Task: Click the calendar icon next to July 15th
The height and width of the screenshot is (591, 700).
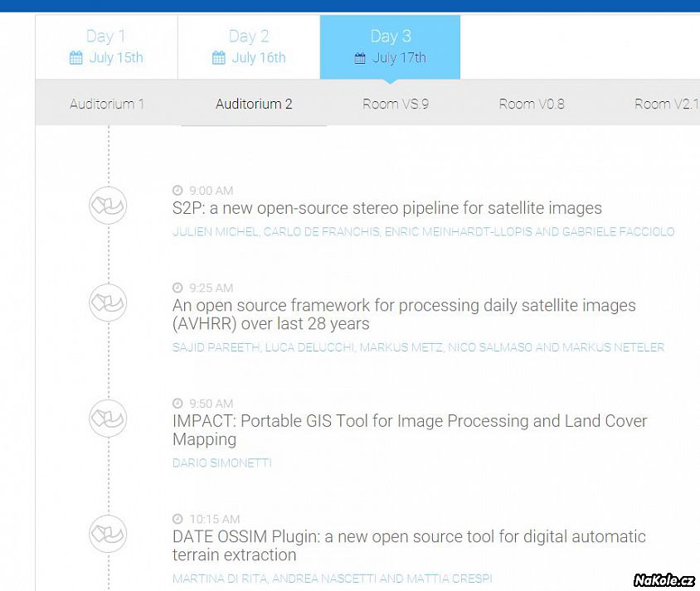Action: tap(76, 58)
